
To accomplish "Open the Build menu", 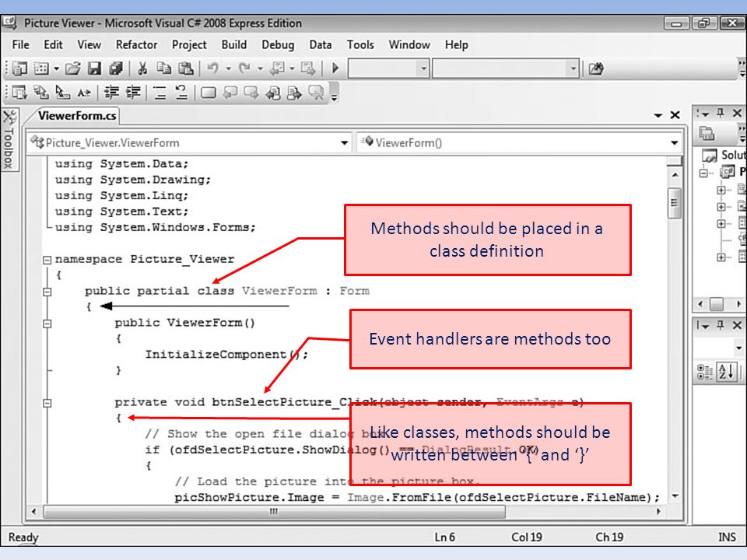I will [234, 45].
